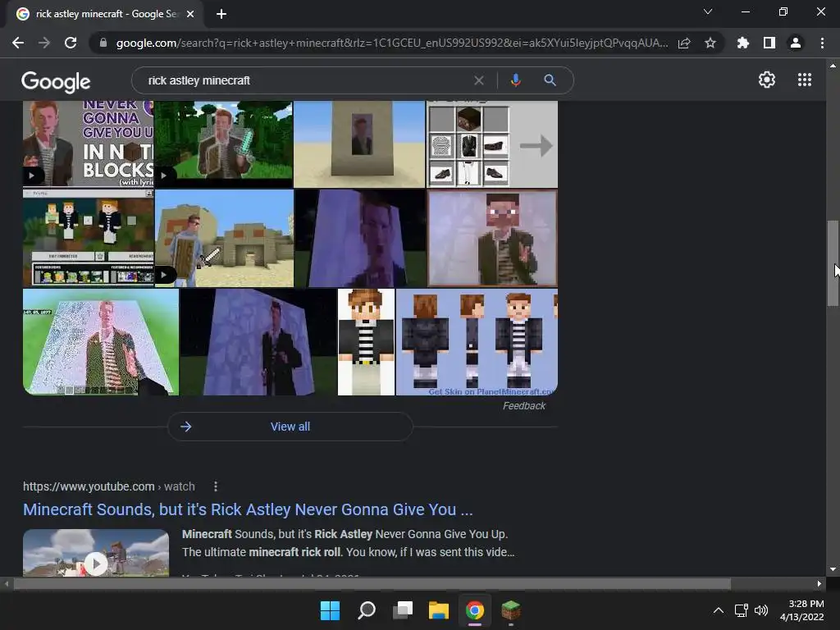Open the Extensions puzzle icon

743,43
